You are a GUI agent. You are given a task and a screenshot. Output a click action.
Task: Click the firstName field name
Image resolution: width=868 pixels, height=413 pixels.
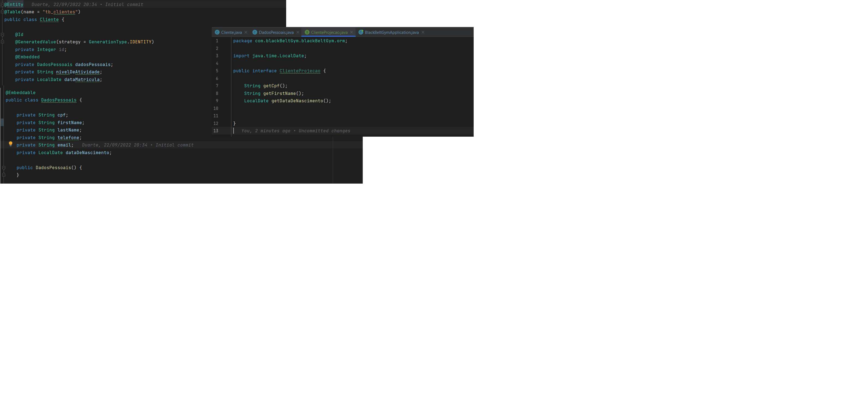[x=69, y=123]
